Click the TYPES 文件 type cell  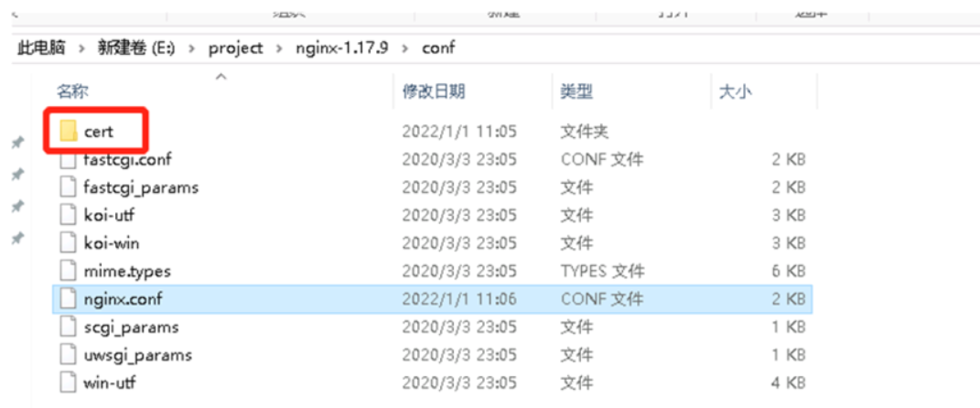(602, 272)
